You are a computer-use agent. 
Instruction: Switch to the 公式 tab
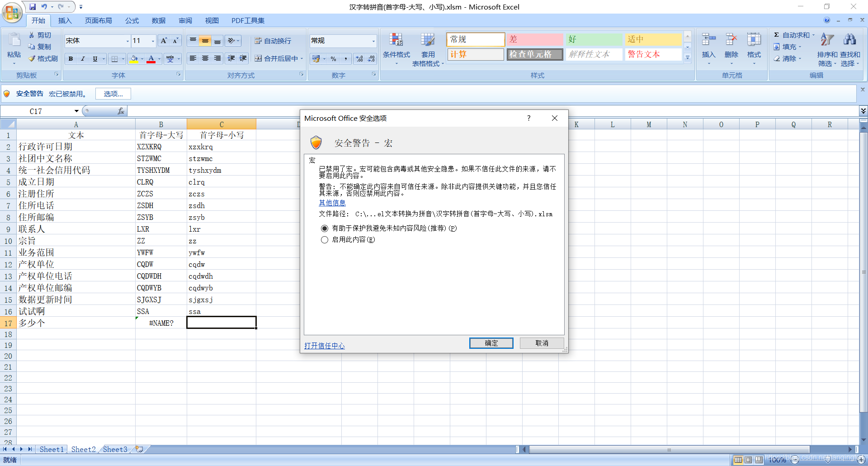(x=132, y=20)
